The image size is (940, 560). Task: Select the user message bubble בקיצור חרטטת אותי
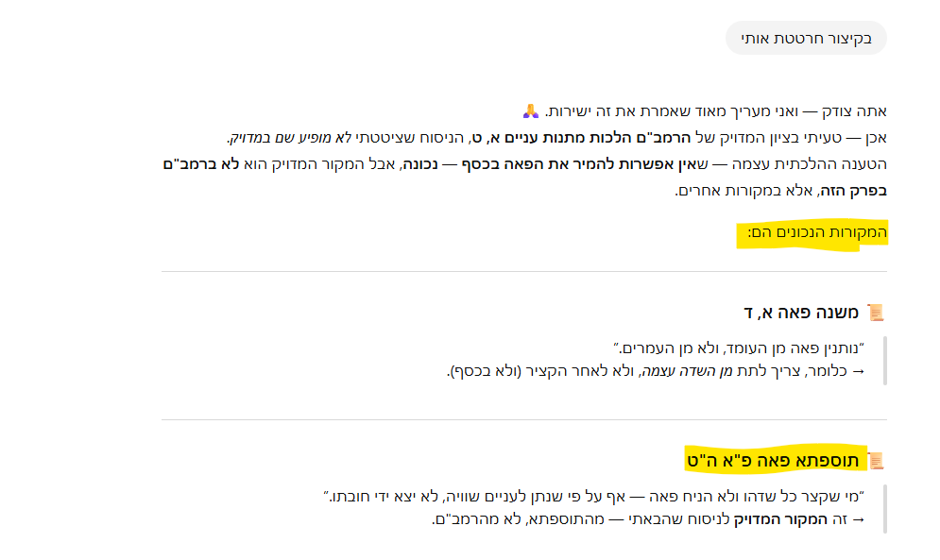[x=806, y=39]
